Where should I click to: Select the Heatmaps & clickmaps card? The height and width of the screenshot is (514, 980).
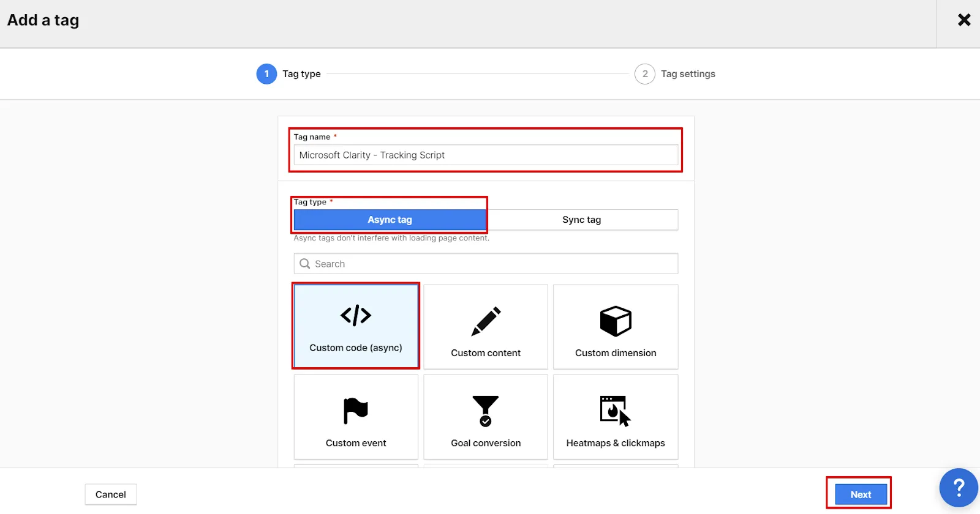[x=616, y=417]
